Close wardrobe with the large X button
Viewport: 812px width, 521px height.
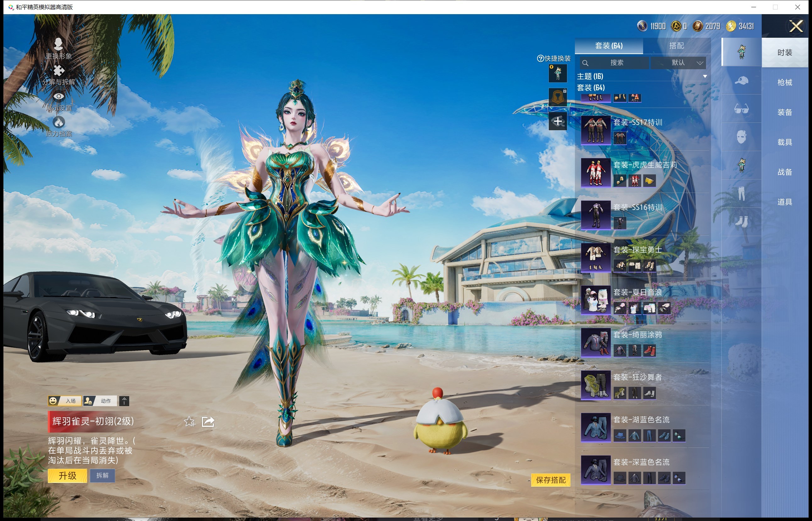(x=796, y=26)
